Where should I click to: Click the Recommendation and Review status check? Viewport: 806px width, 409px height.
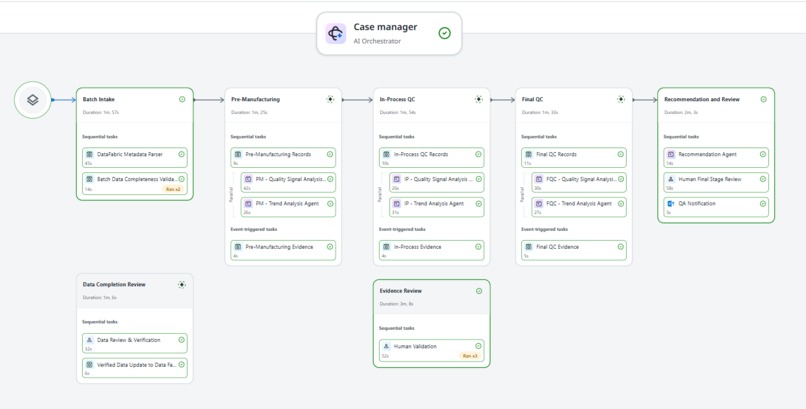pos(763,99)
